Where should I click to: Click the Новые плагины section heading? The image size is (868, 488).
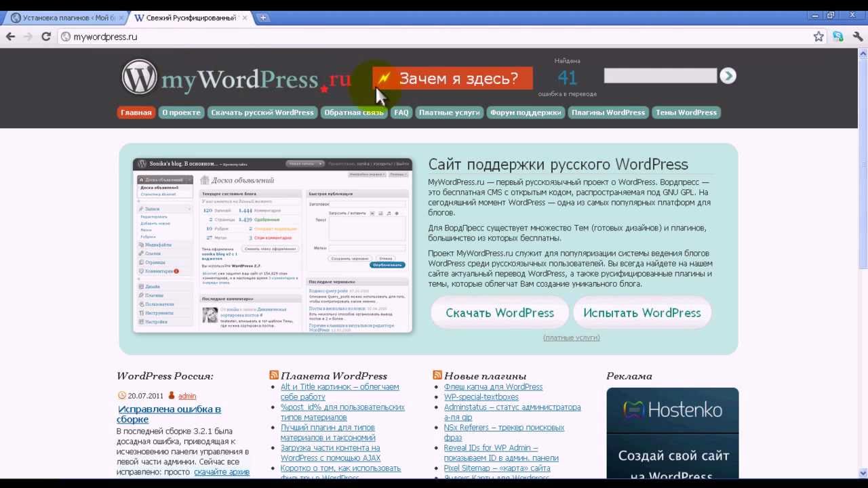(x=485, y=375)
